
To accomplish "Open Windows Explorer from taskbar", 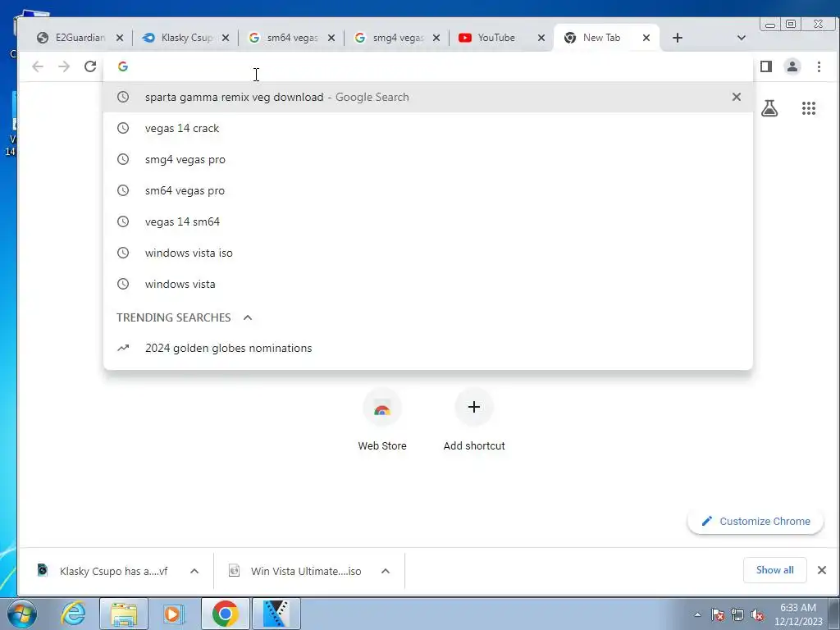I will click(124, 614).
